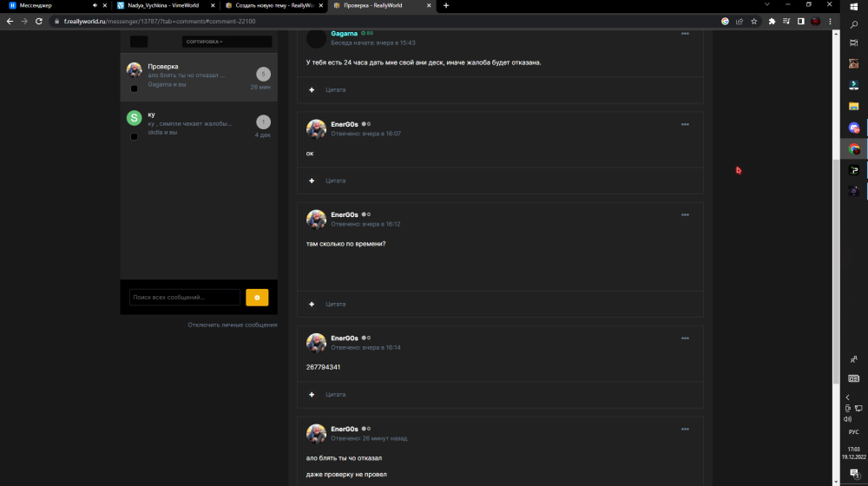Click Отключить личные сообщения link

[233, 325]
